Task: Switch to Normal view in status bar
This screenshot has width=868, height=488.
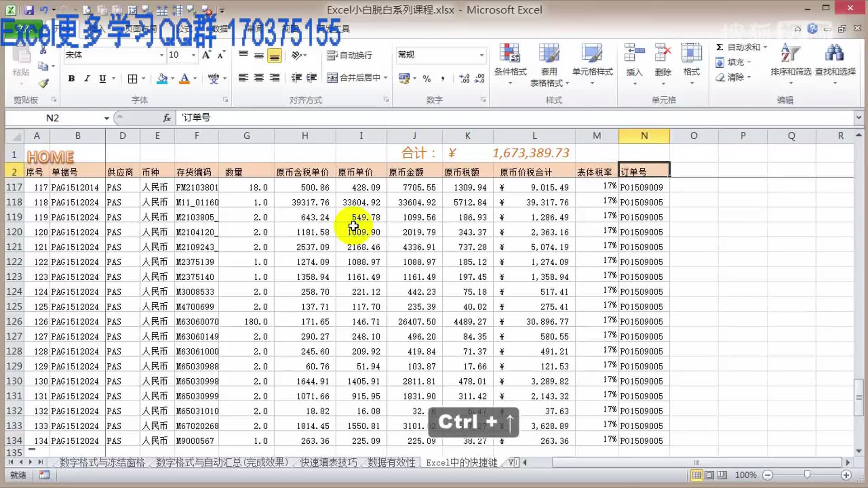Action: pyautogui.click(x=697, y=475)
